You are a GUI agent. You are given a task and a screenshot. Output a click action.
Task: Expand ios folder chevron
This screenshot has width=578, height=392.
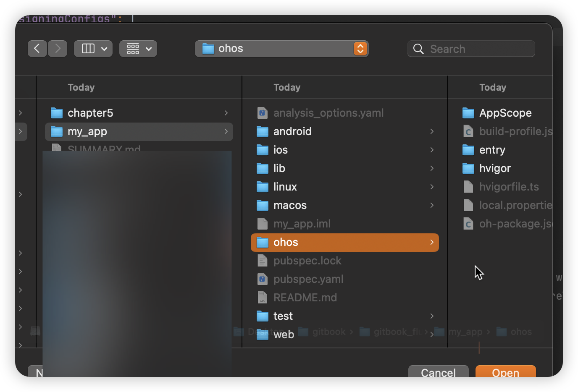tap(432, 150)
